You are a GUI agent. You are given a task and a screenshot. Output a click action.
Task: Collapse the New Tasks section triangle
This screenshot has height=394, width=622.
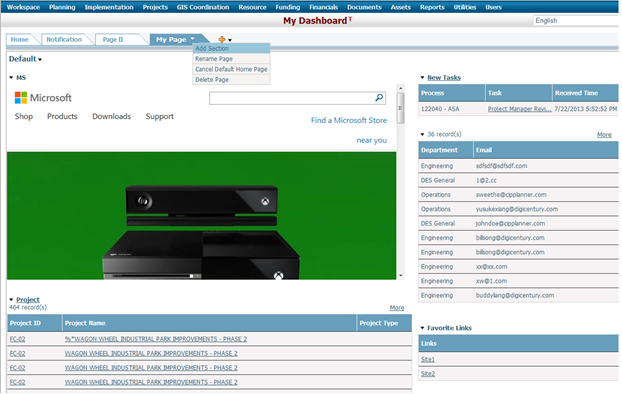click(x=422, y=77)
